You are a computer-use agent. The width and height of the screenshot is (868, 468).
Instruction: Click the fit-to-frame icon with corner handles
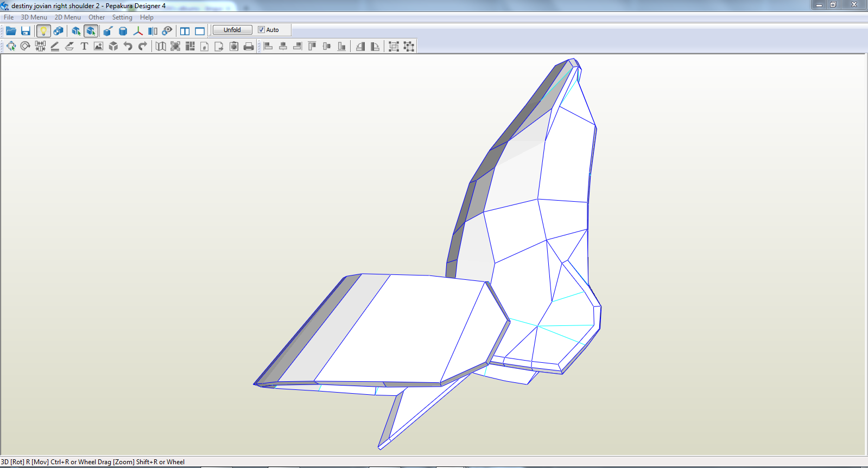click(175, 46)
